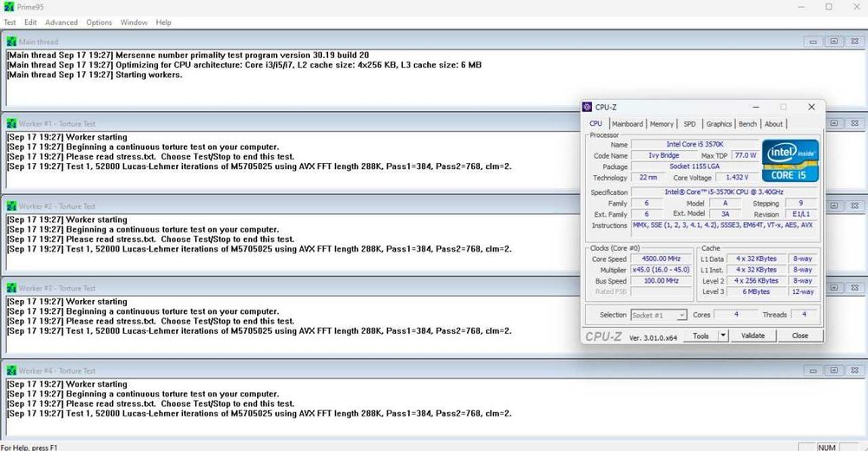The width and height of the screenshot is (868, 451).
Task: Click the Revision value E1/L1
Action: (801, 214)
